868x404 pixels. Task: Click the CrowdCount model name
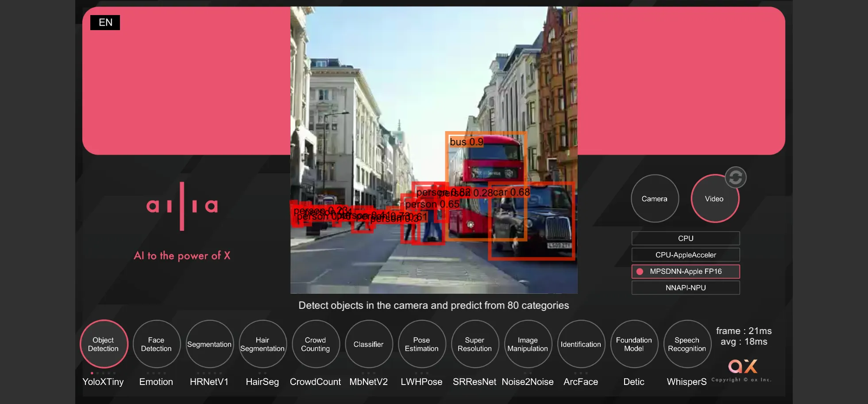(x=316, y=382)
